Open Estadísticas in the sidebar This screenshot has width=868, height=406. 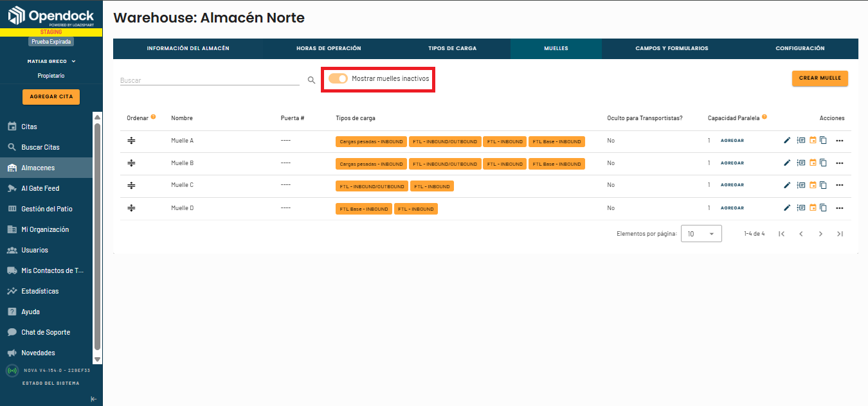pos(46,291)
